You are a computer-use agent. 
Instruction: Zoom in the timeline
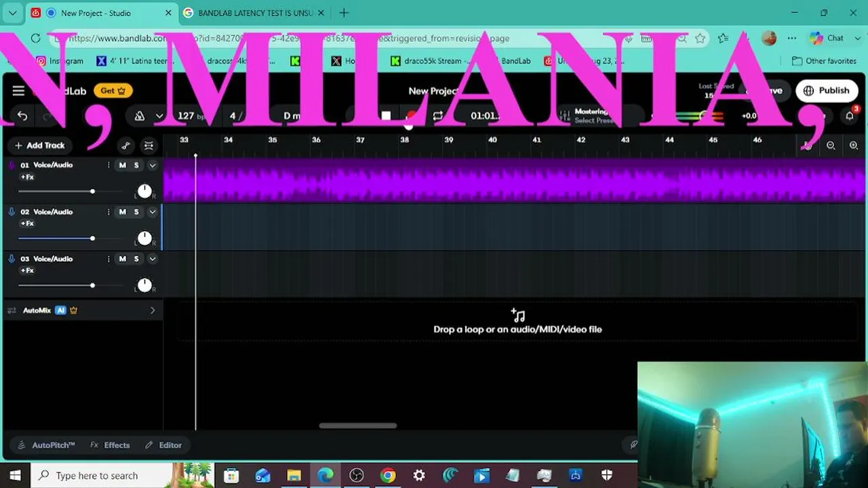[x=853, y=145]
